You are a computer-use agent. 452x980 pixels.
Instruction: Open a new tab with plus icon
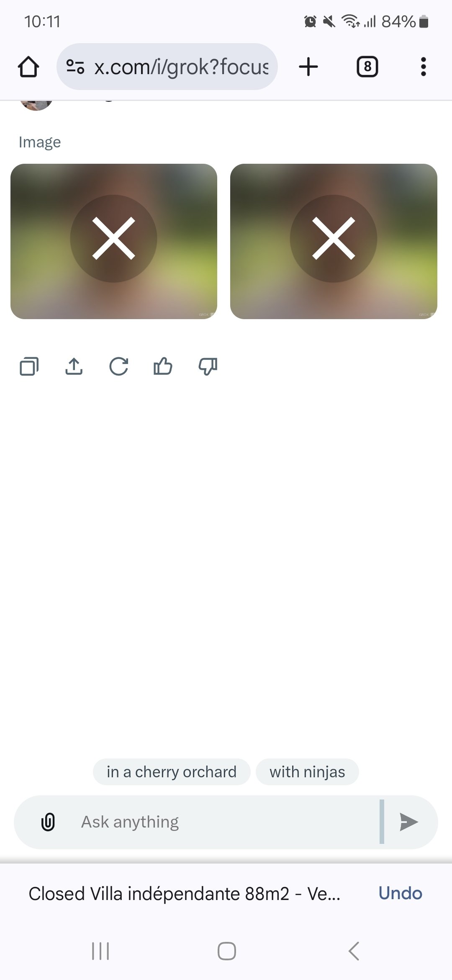tap(308, 67)
